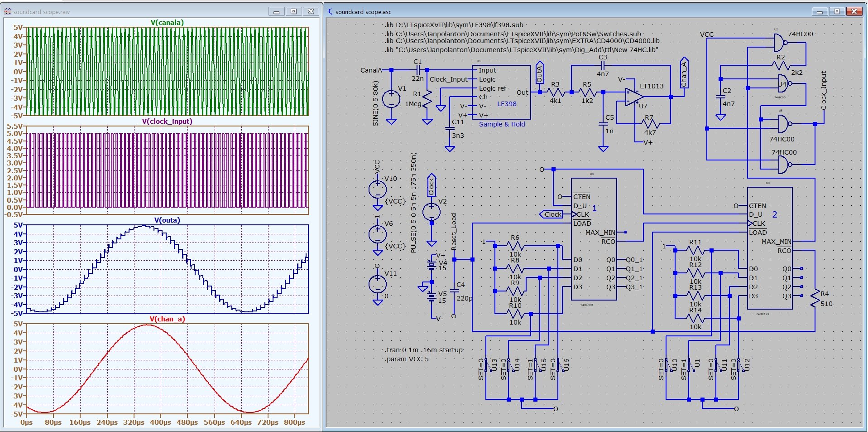The width and height of the screenshot is (868, 432).
Task: Select the C4 220p capacitor
Action: 454,291
